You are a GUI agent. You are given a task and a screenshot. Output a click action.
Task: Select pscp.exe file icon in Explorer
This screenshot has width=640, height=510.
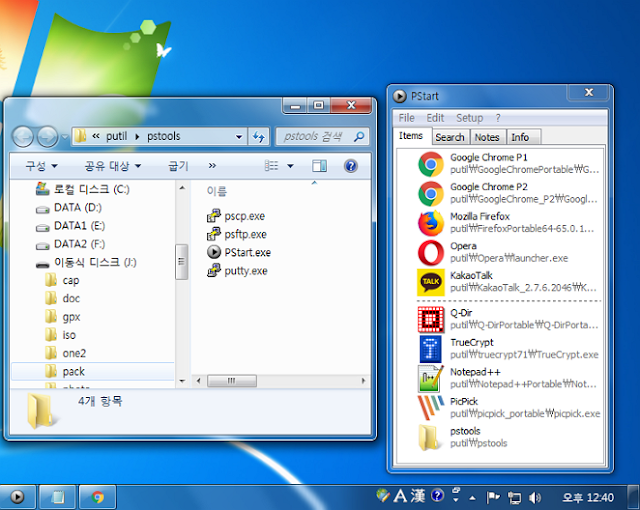click(213, 216)
